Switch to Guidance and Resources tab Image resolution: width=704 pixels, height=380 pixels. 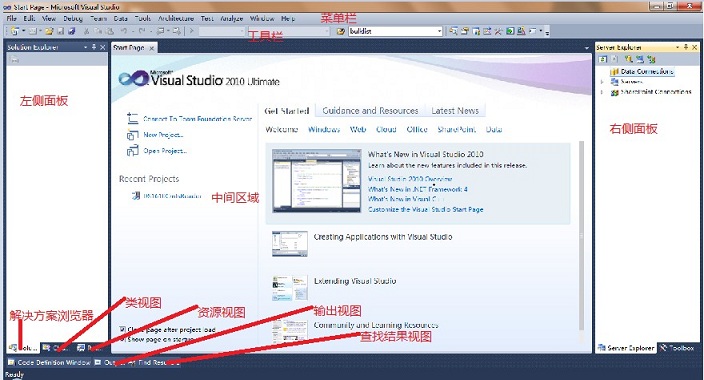(370, 110)
